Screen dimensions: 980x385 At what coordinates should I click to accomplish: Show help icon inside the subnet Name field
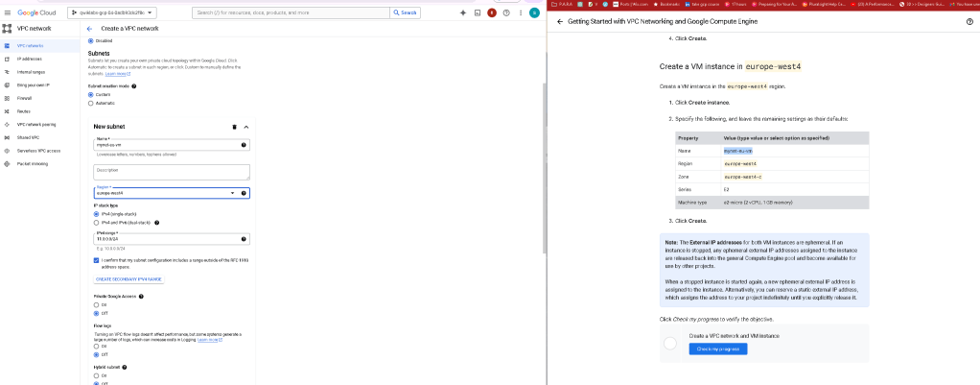(x=244, y=145)
